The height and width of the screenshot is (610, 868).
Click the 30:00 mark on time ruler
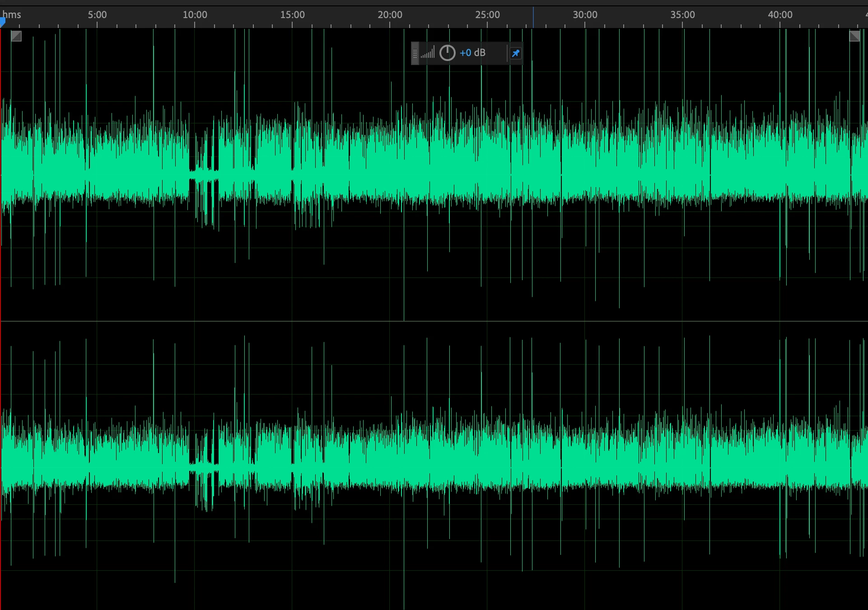point(585,15)
